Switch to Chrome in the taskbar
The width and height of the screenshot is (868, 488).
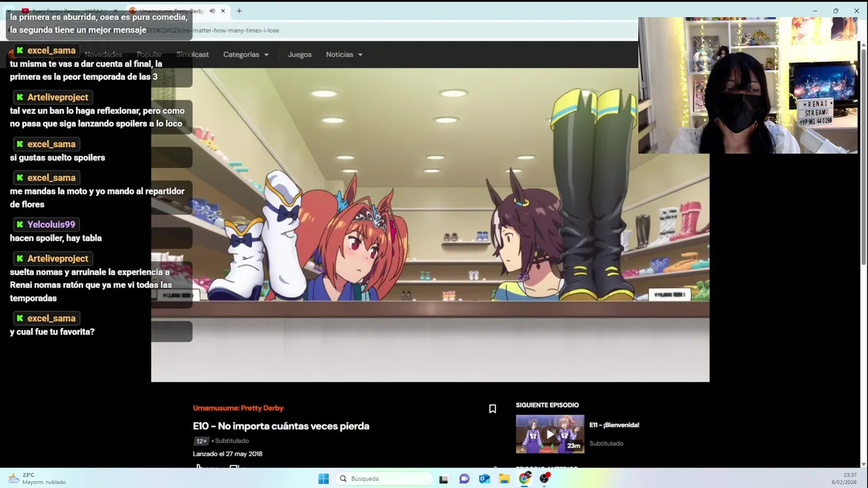pos(525,479)
